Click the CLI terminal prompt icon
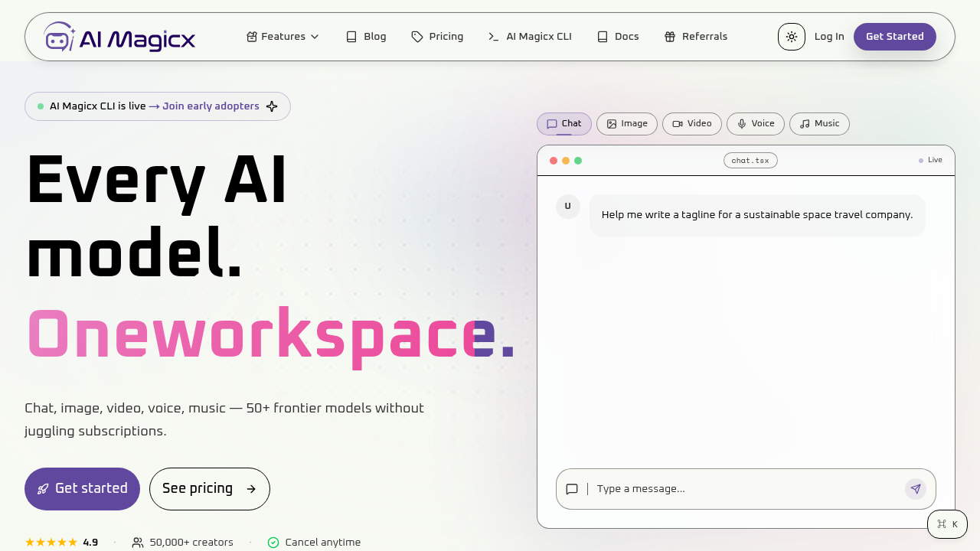The image size is (980, 551). click(494, 37)
